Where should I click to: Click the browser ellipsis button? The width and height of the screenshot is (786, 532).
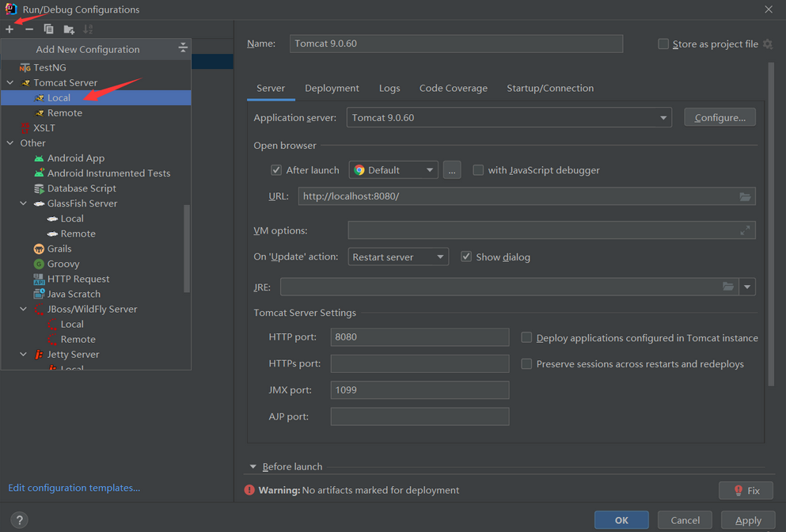pos(452,170)
